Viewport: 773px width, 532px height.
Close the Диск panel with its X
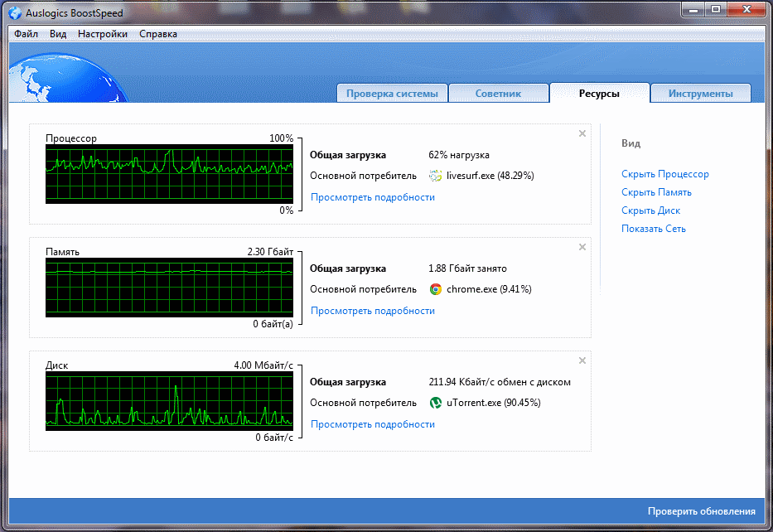(x=582, y=360)
